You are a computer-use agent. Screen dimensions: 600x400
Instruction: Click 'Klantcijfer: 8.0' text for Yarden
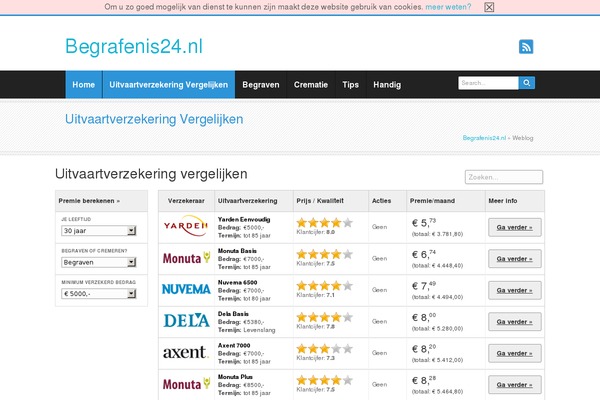pos(316,232)
